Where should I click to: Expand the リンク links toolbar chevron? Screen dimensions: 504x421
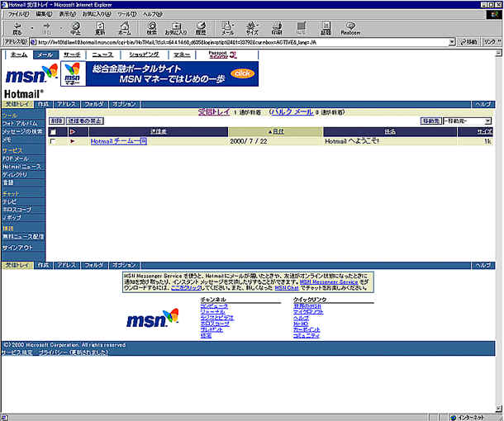click(499, 42)
